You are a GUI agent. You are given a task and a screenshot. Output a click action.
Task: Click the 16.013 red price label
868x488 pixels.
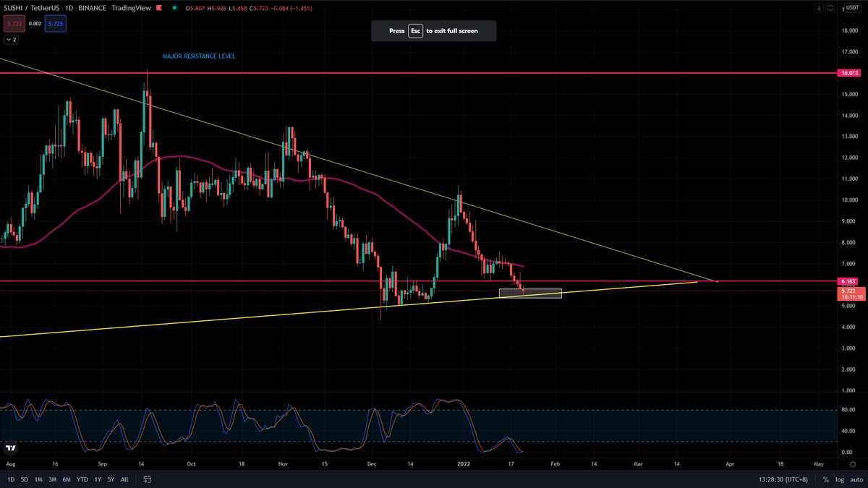850,73
